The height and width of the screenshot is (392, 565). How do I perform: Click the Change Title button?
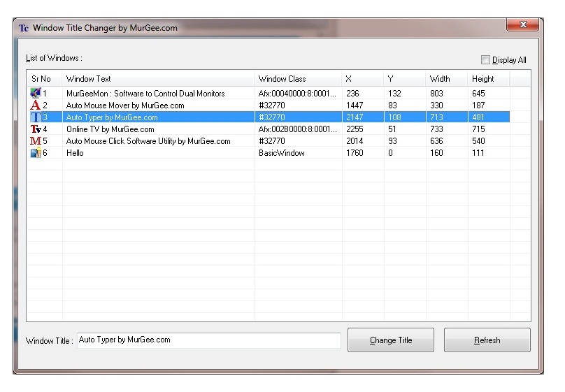tap(391, 340)
